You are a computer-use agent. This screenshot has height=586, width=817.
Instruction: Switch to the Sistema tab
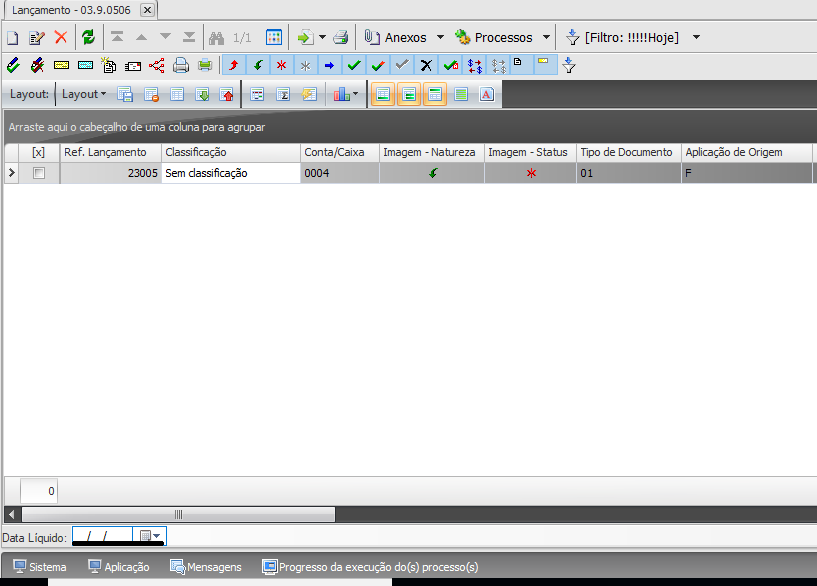click(x=40, y=567)
